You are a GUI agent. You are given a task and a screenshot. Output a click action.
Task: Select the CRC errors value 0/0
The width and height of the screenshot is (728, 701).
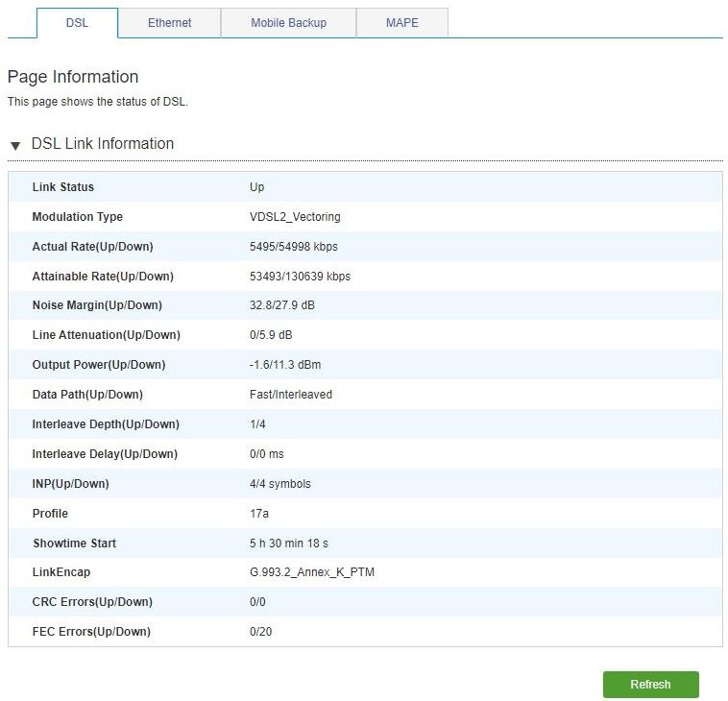[257, 602]
